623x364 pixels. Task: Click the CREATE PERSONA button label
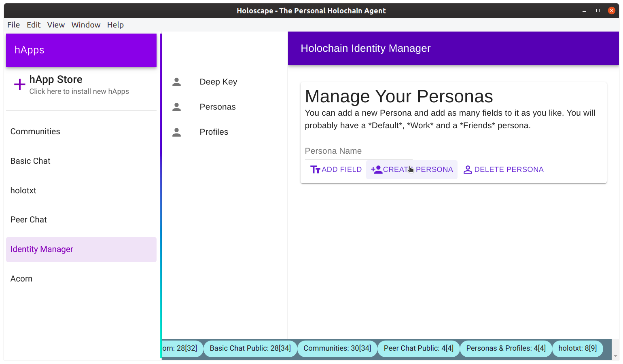point(418,169)
